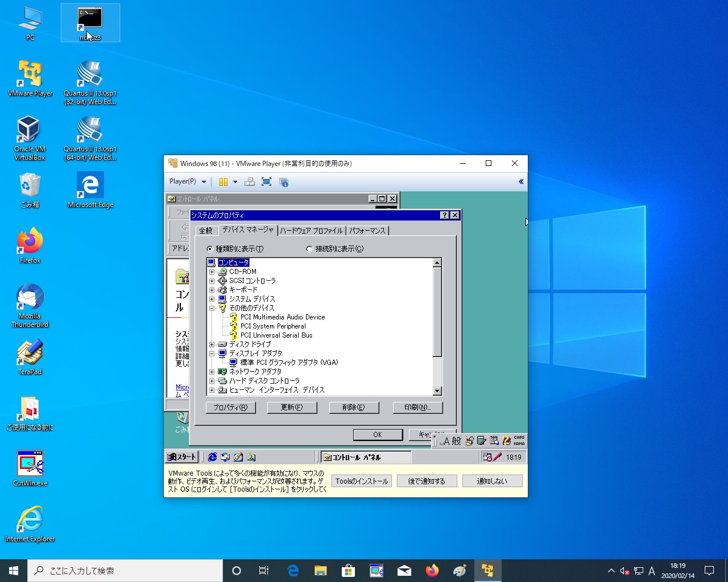
Task: Enter full screen mode in VMware Player
Action: 266,182
